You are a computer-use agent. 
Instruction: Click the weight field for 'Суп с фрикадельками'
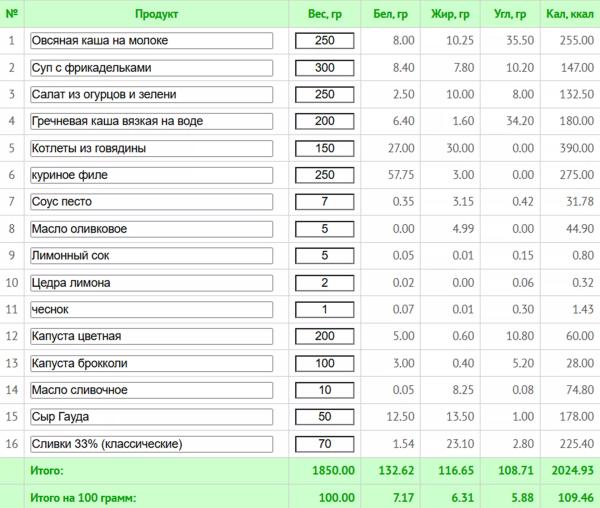click(325, 68)
